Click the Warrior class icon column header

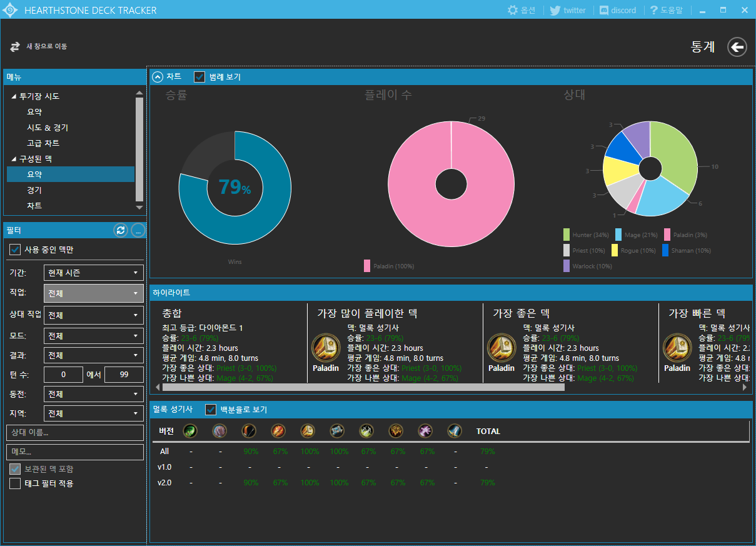click(455, 431)
